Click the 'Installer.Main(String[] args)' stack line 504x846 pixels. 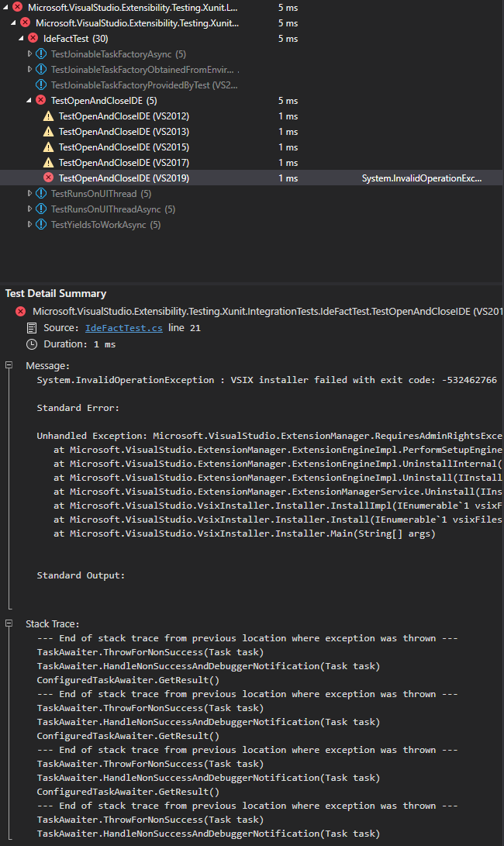pos(244,533)
